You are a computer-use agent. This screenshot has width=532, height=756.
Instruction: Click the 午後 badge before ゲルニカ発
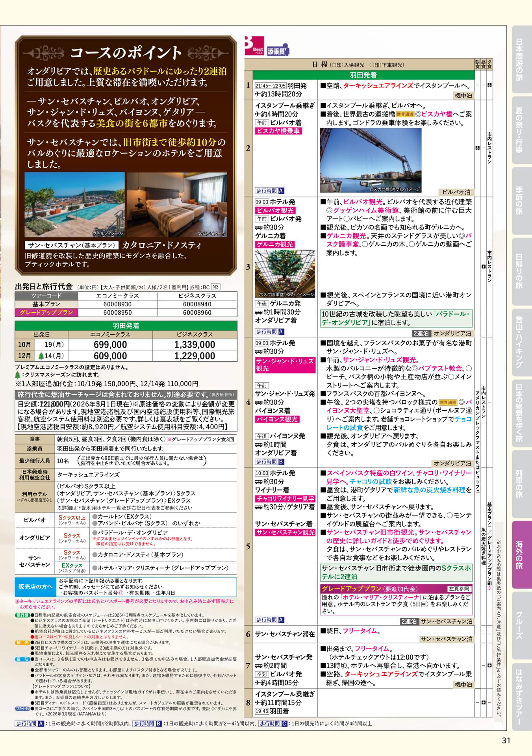click(x=262, y=304)
